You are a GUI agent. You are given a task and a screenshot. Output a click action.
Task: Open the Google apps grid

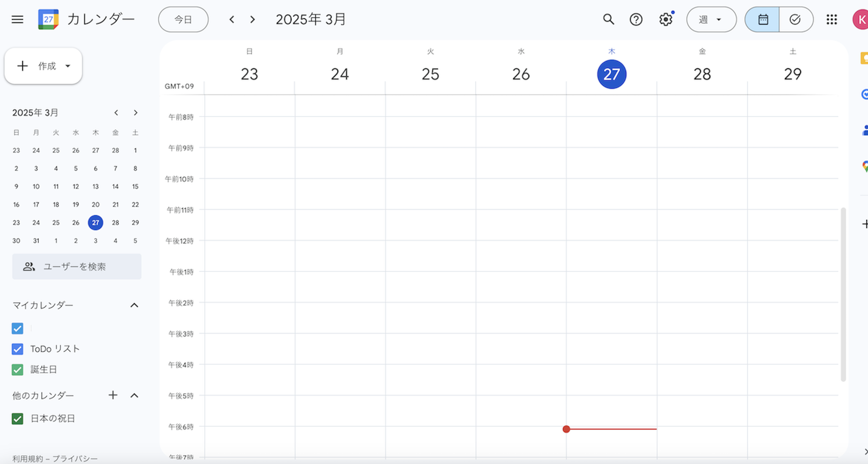(x=832, y=19)
